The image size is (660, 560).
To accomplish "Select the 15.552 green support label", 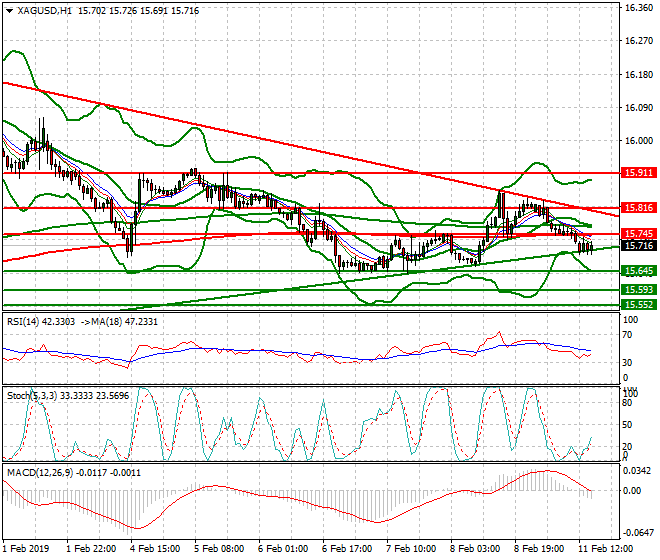I will click(639, 304).
